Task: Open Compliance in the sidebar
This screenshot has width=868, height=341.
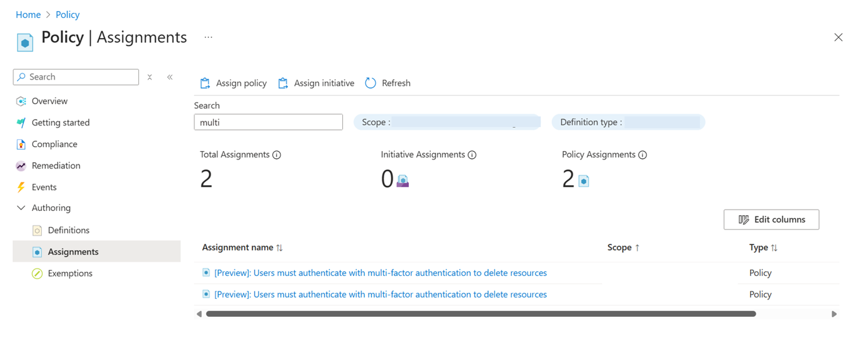Action: point(54,144)
